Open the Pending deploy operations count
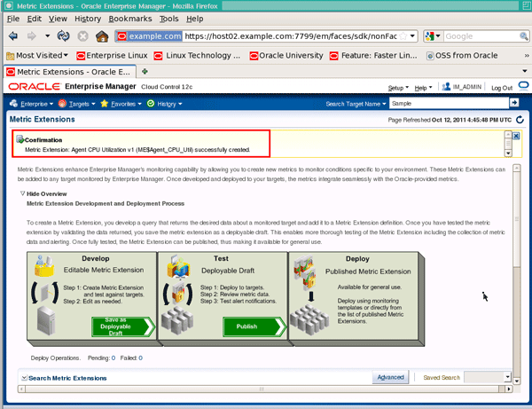Viewport: 532px width, 409px height. pos(113,358)
